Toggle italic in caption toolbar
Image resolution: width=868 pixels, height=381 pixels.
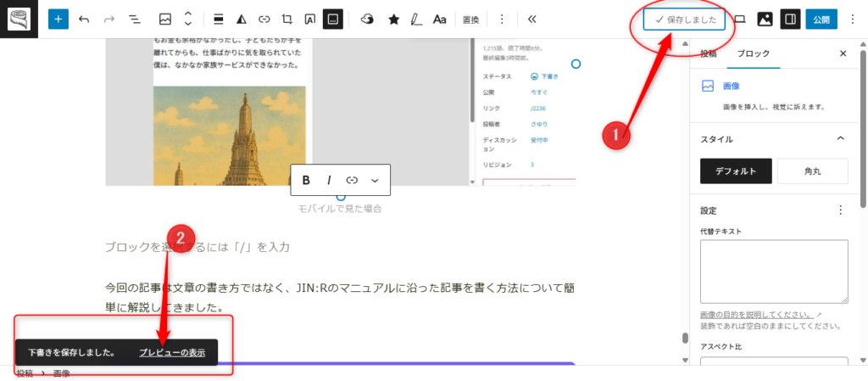coord(329,180)
